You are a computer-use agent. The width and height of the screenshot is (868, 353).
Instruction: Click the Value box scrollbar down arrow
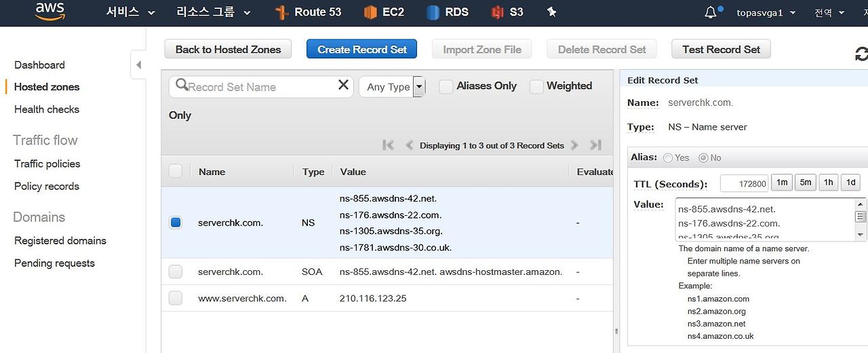point(861,234)
